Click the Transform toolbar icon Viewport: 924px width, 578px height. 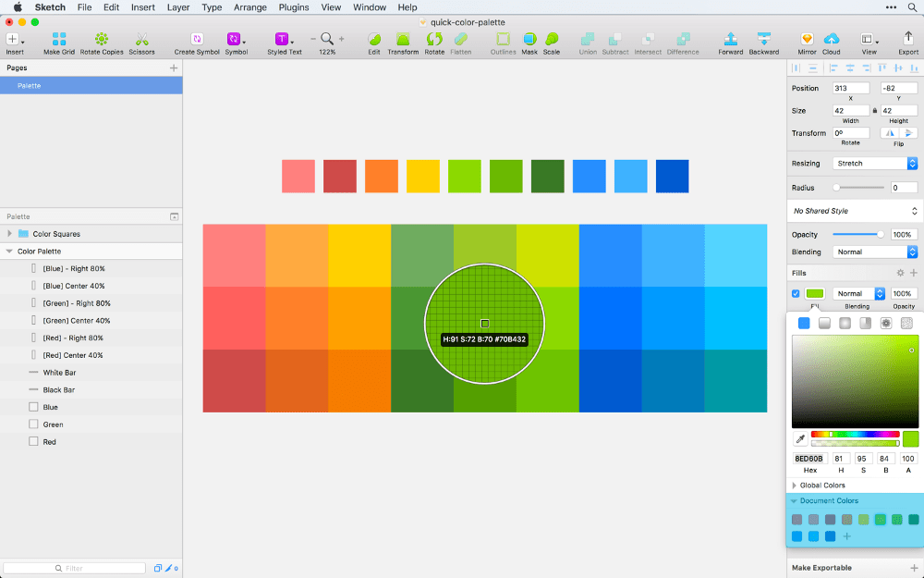pos(403,39)
